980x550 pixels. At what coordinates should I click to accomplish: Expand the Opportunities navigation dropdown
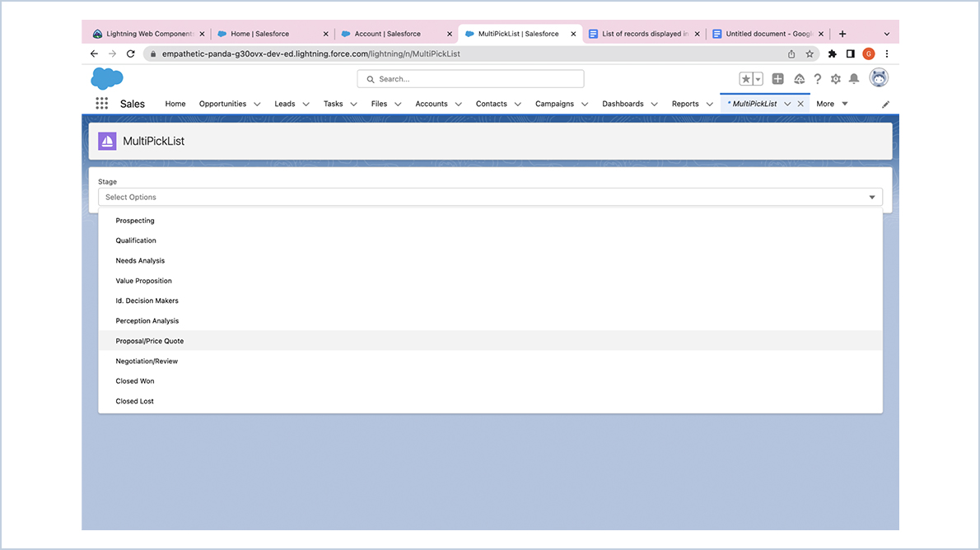(256, 104)
